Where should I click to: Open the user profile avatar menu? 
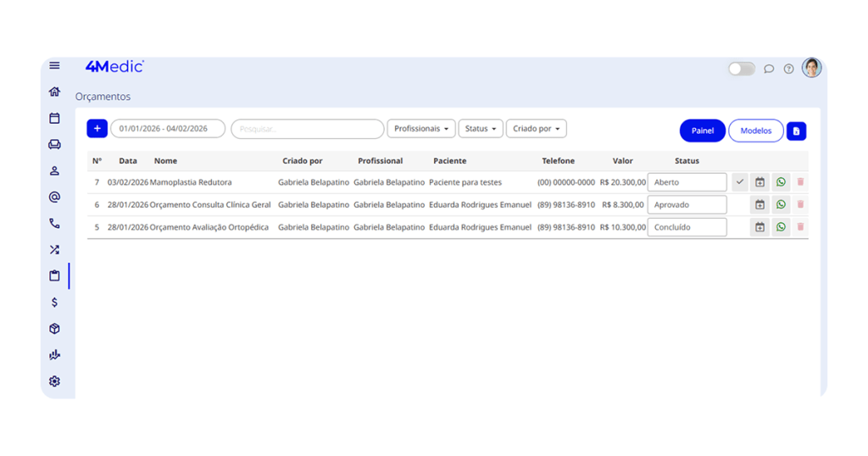(x=811, y=68)
